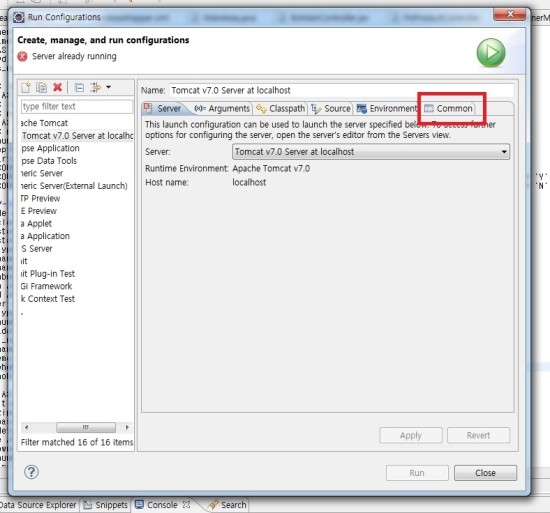Open help with the question mark icon
Screen dimensions: 550x513
[31, 472]
